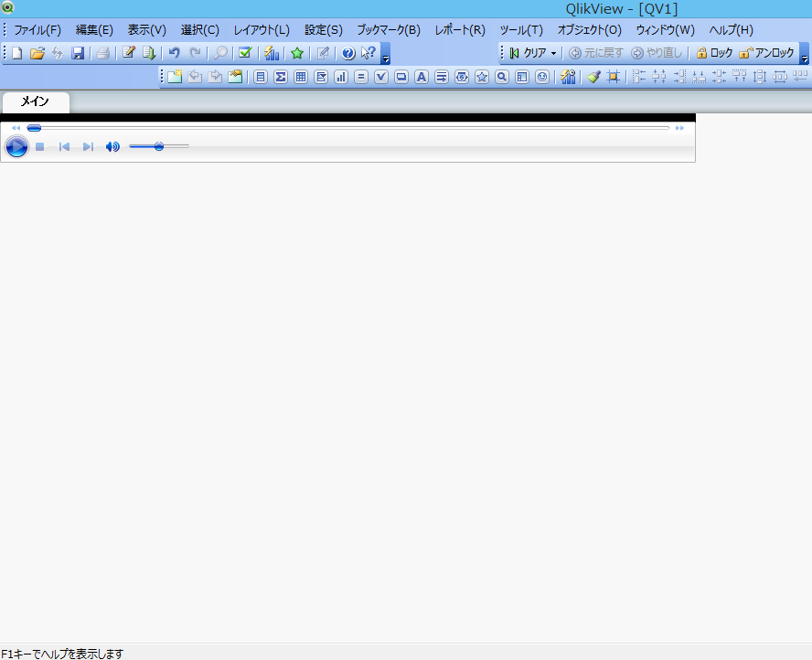Launch the Quick Chart wizard icon

[272, 53]
